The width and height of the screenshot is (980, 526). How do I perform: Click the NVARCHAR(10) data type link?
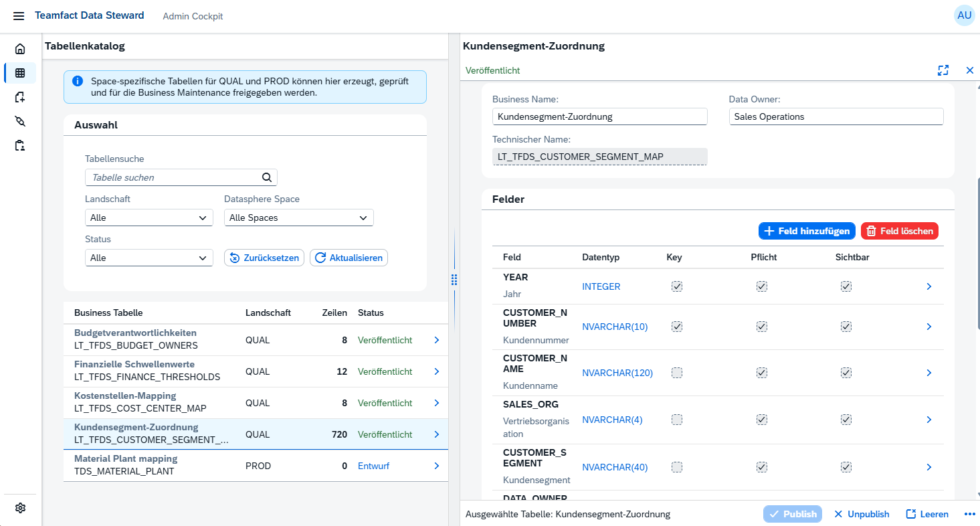click(x=615, y=327)
